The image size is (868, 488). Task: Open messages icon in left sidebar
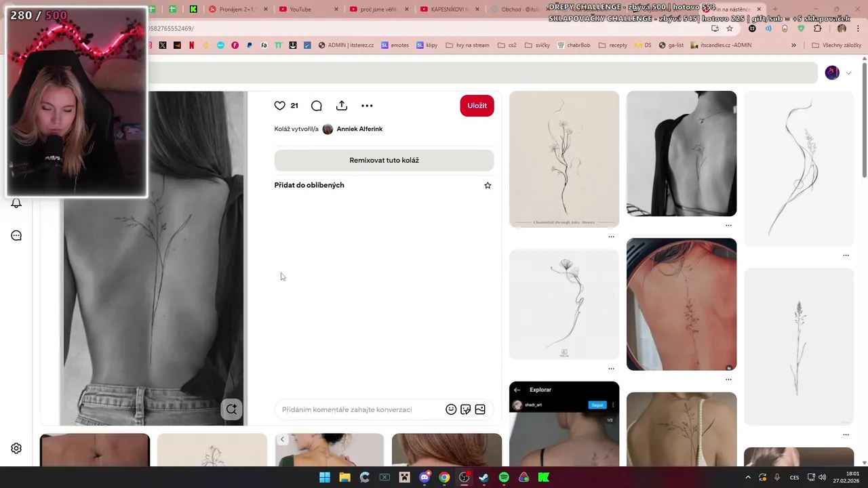[x=16, y=236]
